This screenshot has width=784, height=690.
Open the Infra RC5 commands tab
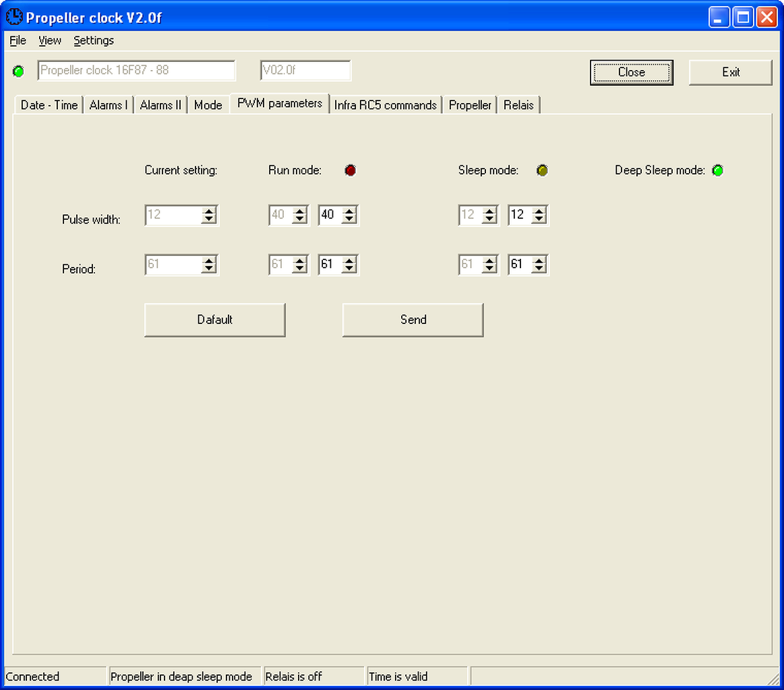(x=386, y=105)
